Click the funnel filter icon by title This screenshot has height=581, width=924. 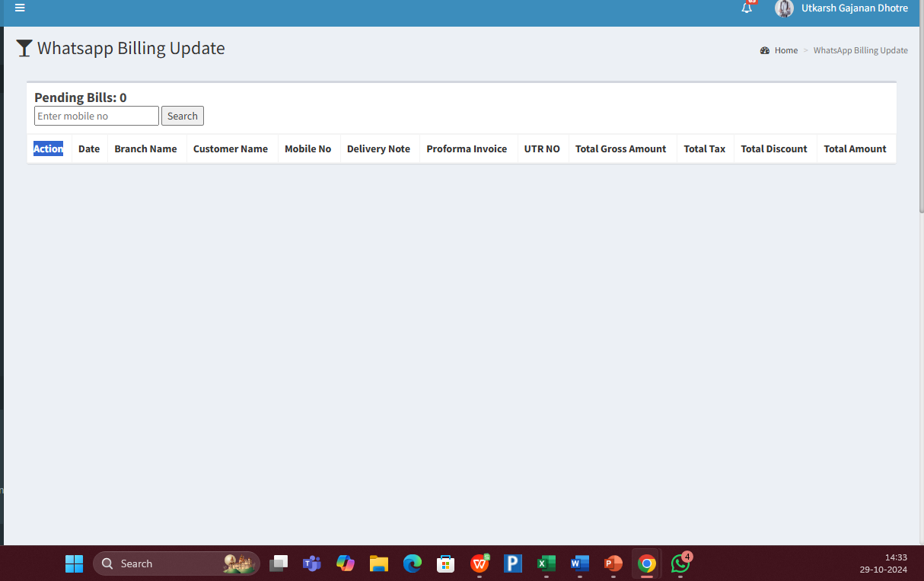coord(24,49)
